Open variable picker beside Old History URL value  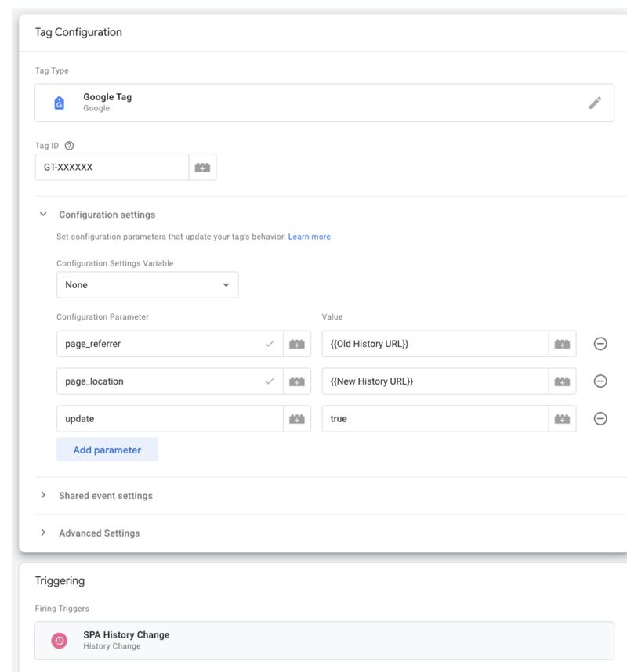tap(562, 344)
